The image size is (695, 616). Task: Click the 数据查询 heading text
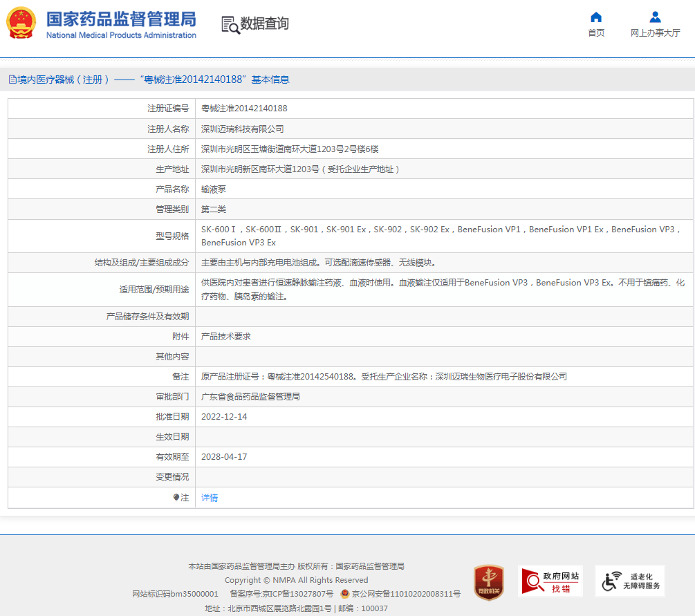[x=264, y=24]
